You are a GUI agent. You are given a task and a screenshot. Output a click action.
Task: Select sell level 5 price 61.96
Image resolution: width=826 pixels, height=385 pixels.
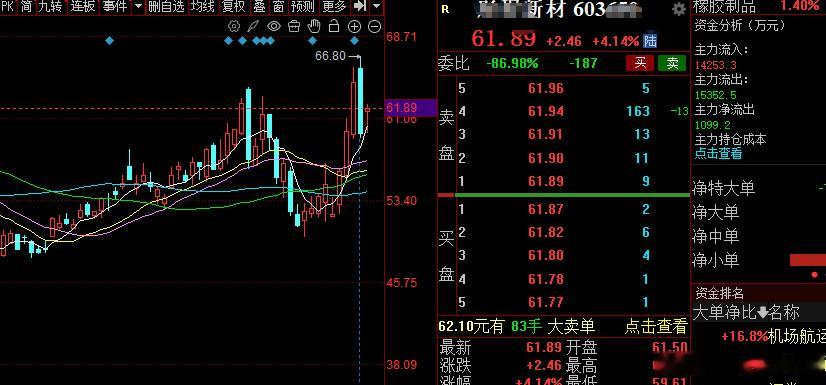click(546, 88)
